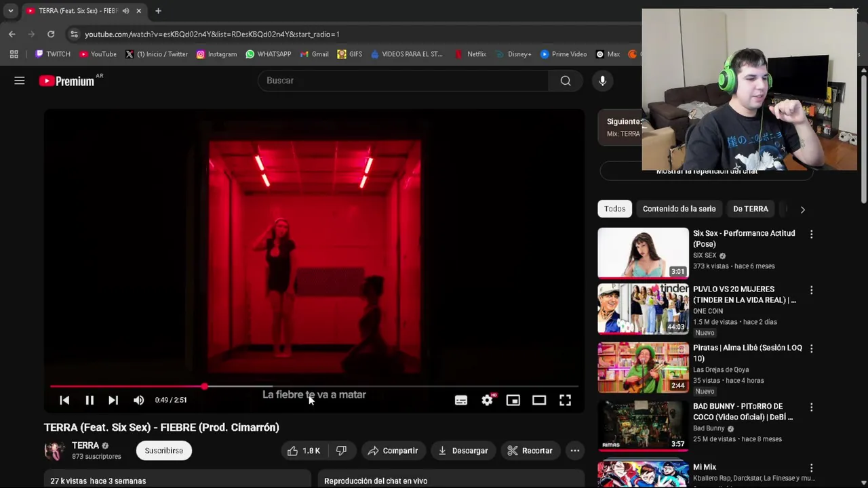Click the browser address bar URL
Viewport: 868px width, 488px height.
click(212, 34)
